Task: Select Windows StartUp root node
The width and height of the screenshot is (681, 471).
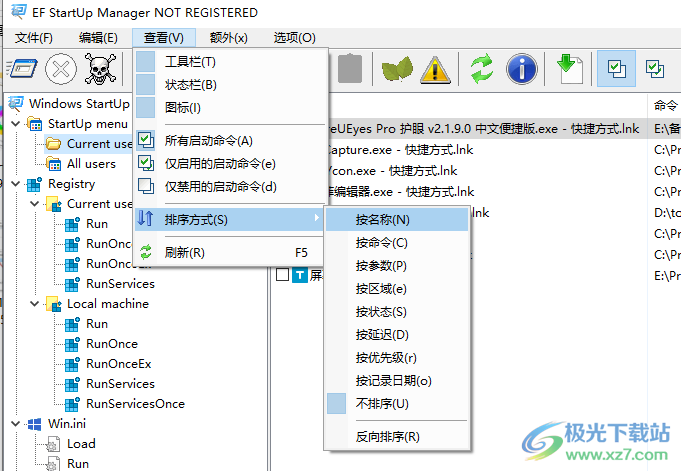Action: (79, 104)
